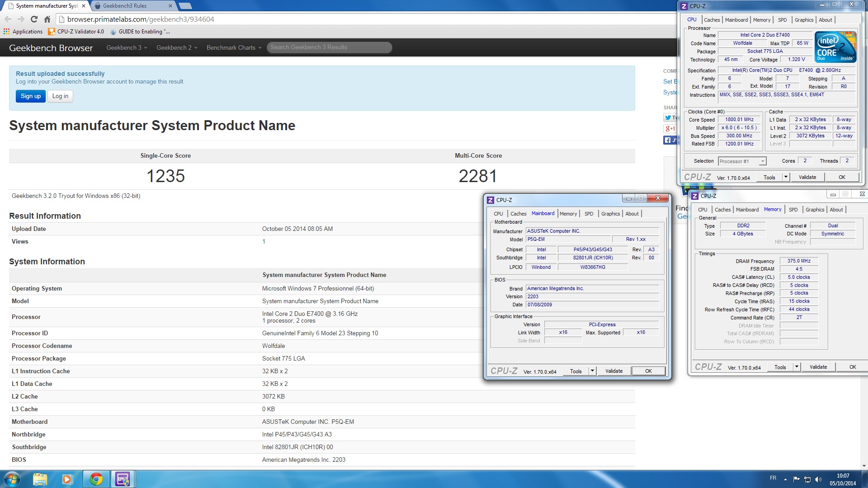The image size is (868, 488).
Task: Share result via Twitter icon
Action: 670,117
